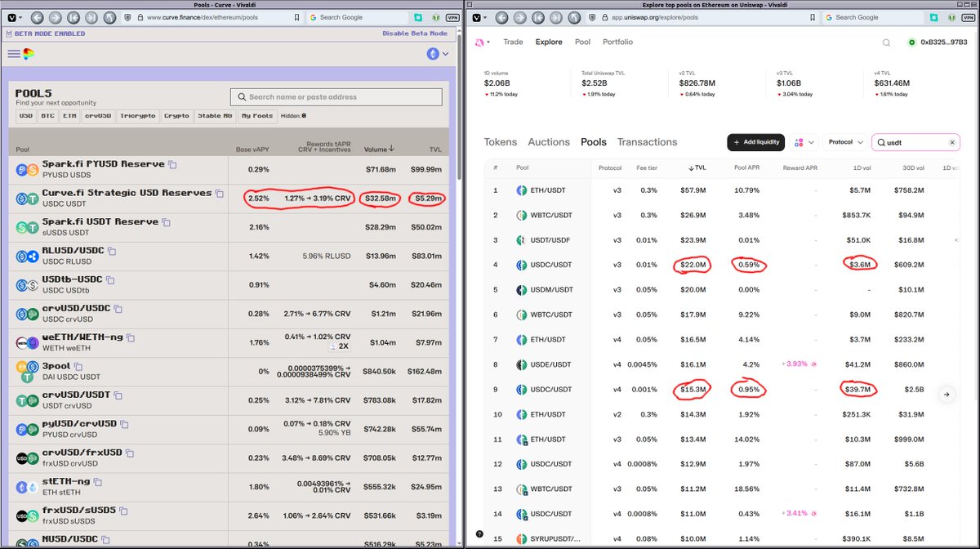The height and width of the screenshot is (549, 980).
Task: Focus the Curve pool search field
Action: point(336,96)
